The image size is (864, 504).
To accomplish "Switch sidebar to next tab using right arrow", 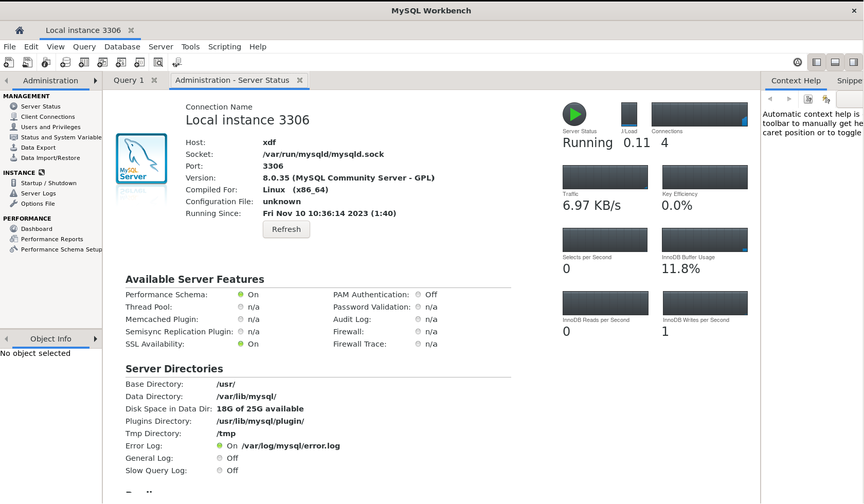I will click(96, 81).
